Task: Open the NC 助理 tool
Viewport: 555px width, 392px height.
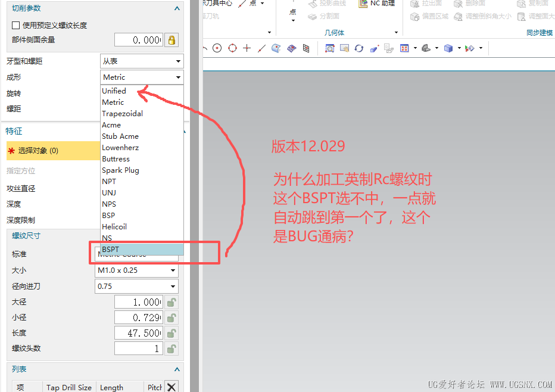Action: (376, 4)
